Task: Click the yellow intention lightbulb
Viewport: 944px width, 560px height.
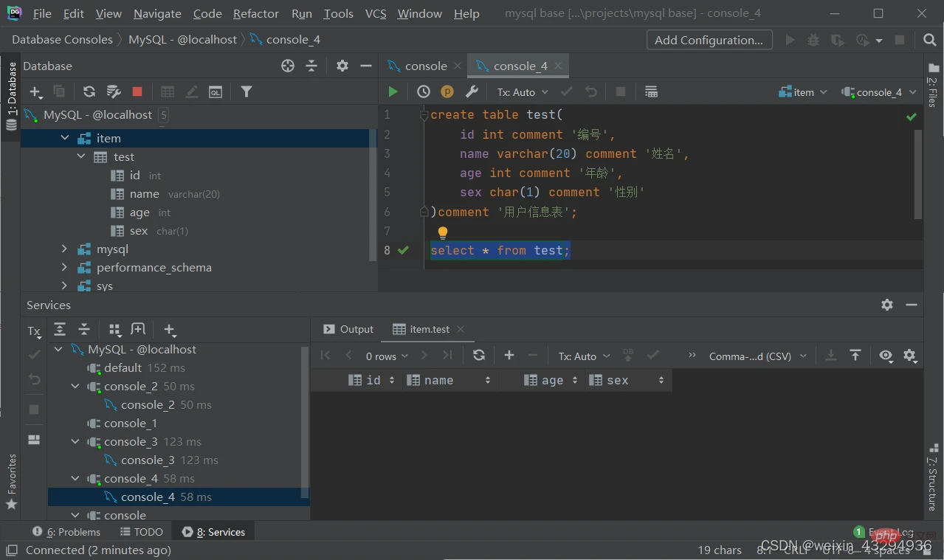Action: pyautogui.click(x=443, y=232)
